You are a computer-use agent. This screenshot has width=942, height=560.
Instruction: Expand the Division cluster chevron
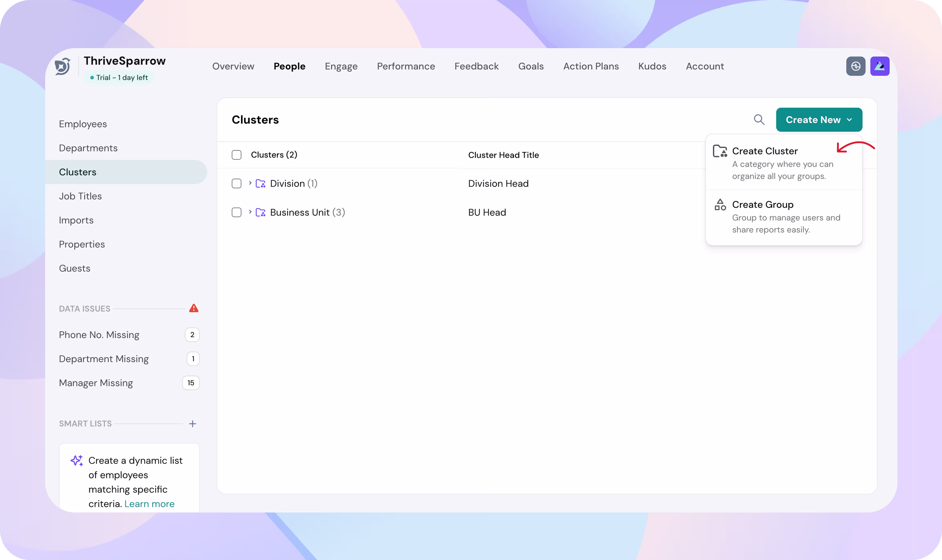click(250, 183)
